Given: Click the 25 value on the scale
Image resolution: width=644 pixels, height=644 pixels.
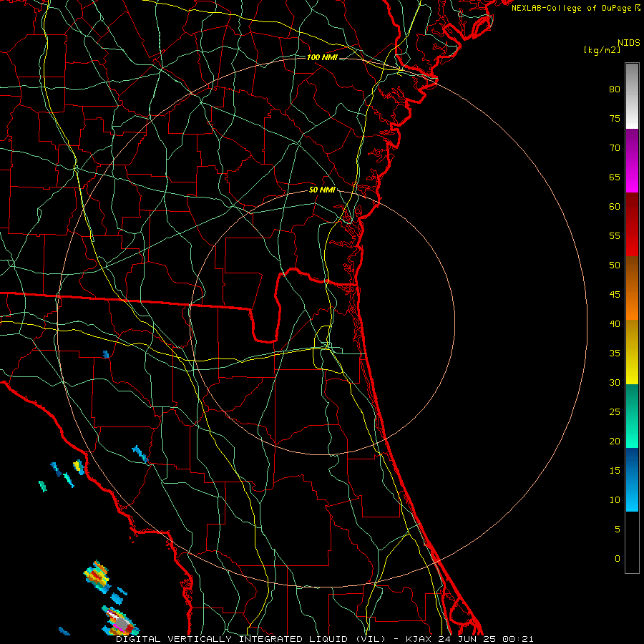Looking at the screenshot, I should 615,412.
